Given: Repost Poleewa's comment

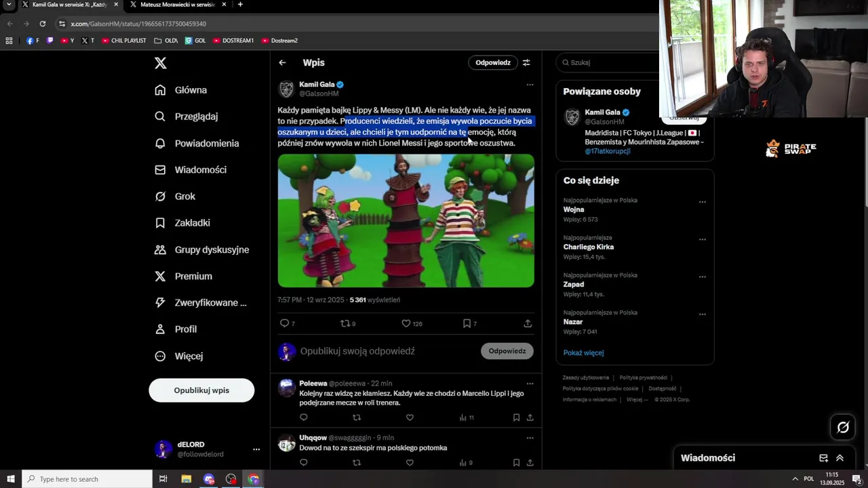Looking at the screenshot, I should (x=357, y=418).
